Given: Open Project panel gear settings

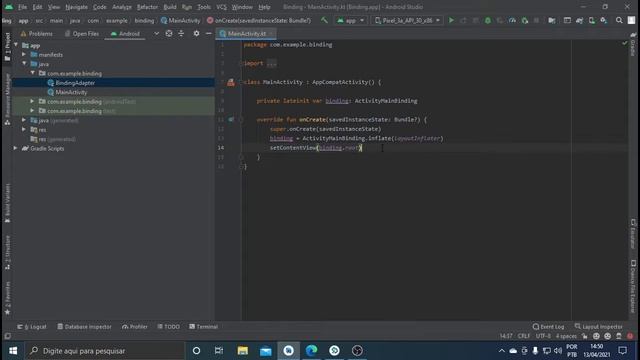Looking at the screenshot, I should [196, 33].
